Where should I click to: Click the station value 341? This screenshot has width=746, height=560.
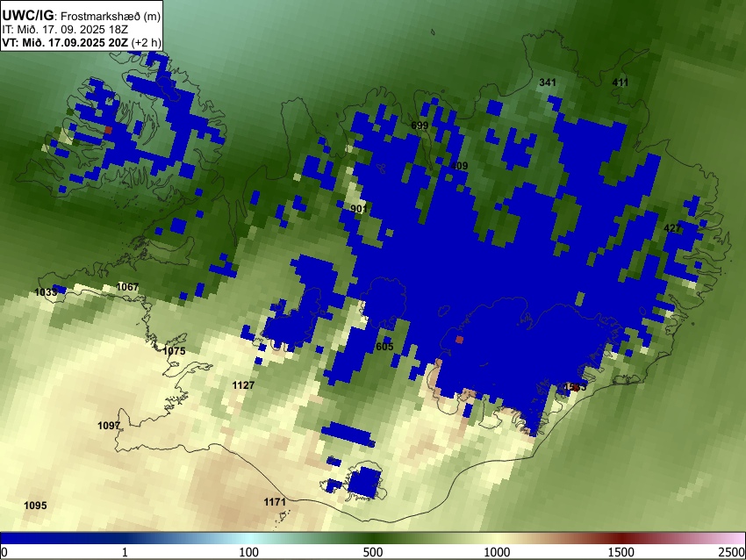click(x=547, y=83)
